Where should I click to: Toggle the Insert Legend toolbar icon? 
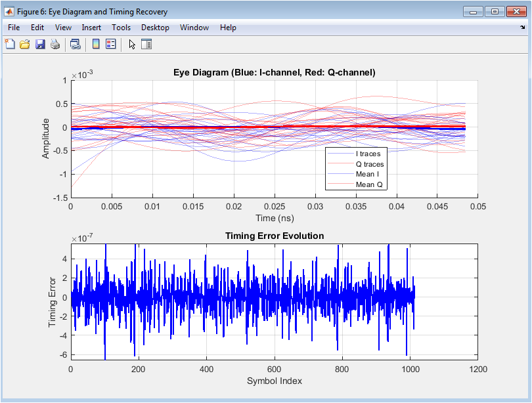click(x=110, y=45)
